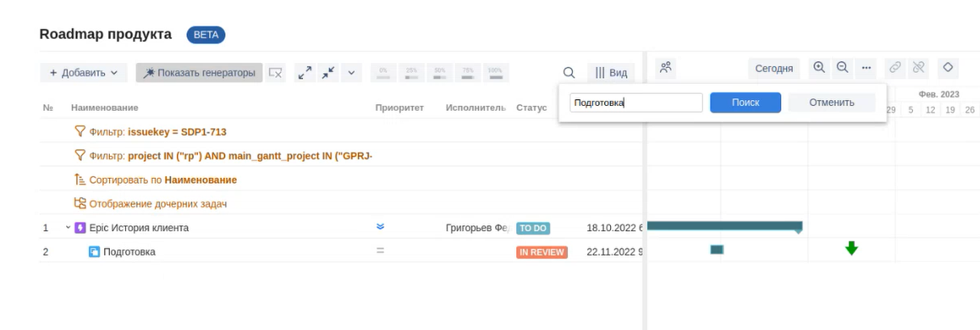This screenshot has width=980, height=330.
Task: Click the purple Epic lightning icon
Action: 80,228
